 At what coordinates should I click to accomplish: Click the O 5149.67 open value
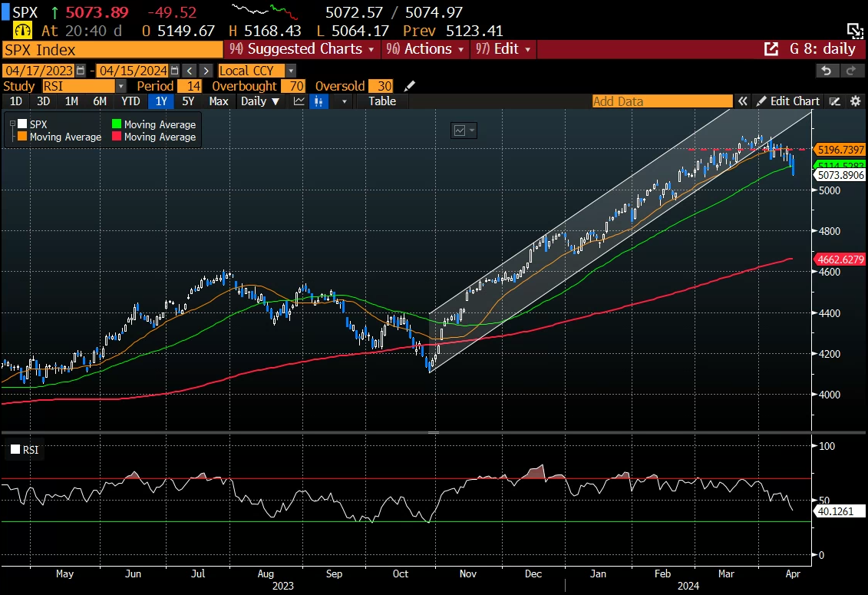click(x=178, y=31)
